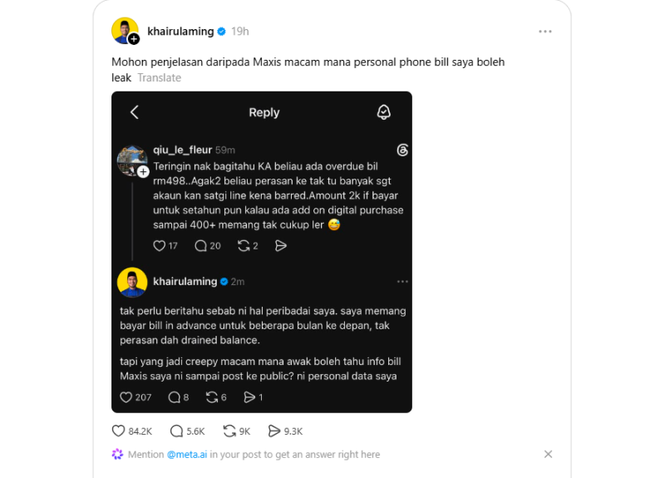Open the @meta.ai mention link
The height and width of the screenshot is (478, 665).
click(x=187, y=455)
